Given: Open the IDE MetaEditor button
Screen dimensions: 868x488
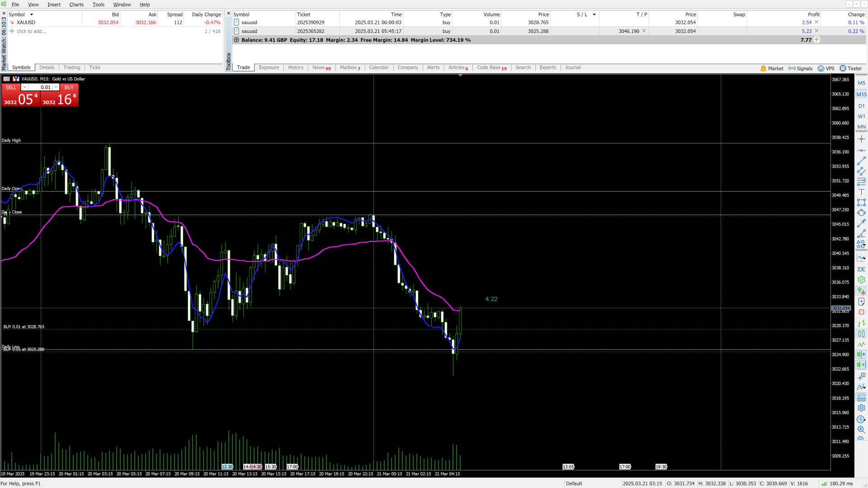Looking at the screenshot, I should (x=861, y=269).
